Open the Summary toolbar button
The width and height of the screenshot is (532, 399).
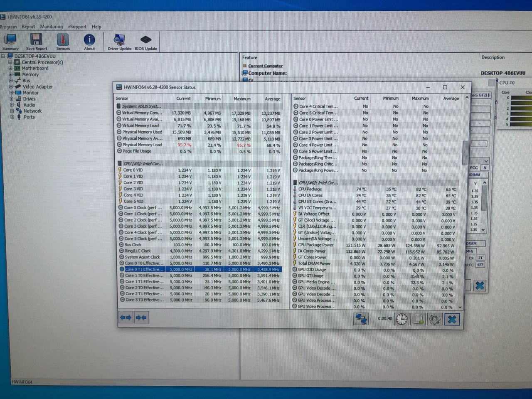pyautogui.click(x=10, y=42)
